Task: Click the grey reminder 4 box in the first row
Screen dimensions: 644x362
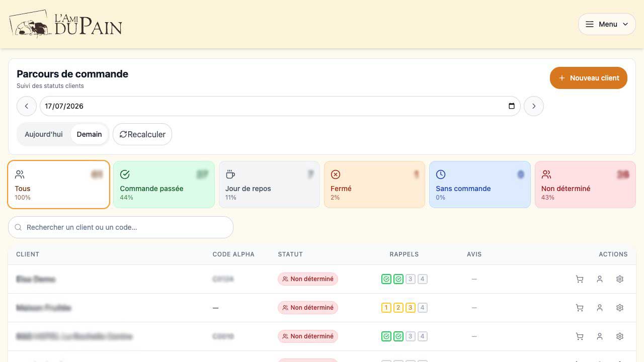Action: click(423, 279)
